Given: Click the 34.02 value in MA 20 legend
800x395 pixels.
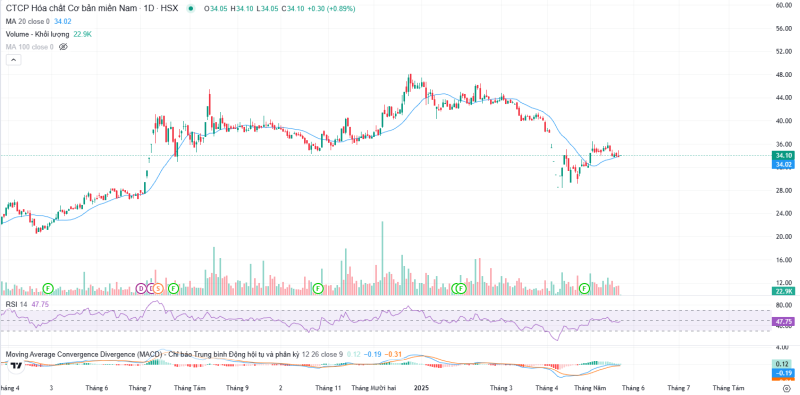Looking at the screenshot, I should [x=63, y=21].
